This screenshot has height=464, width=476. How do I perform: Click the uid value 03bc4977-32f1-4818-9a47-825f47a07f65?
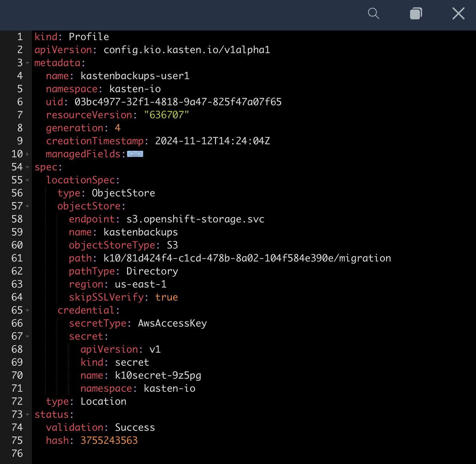[x=178, y=102]
